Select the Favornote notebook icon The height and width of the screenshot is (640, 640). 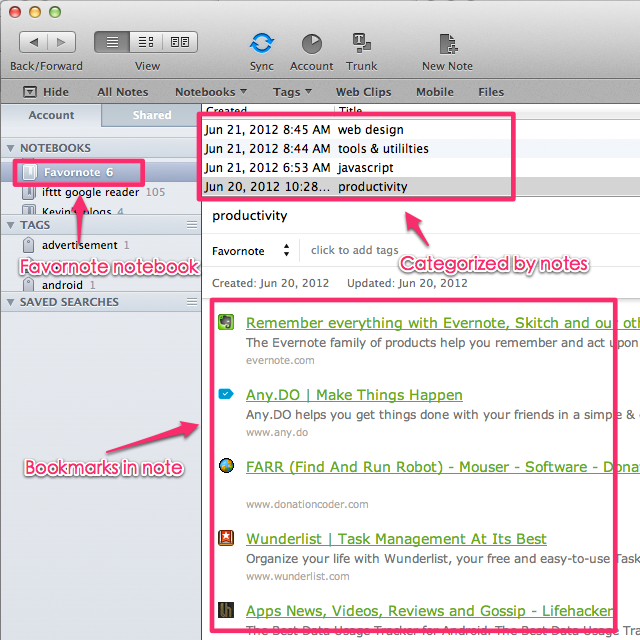(29, 172)
